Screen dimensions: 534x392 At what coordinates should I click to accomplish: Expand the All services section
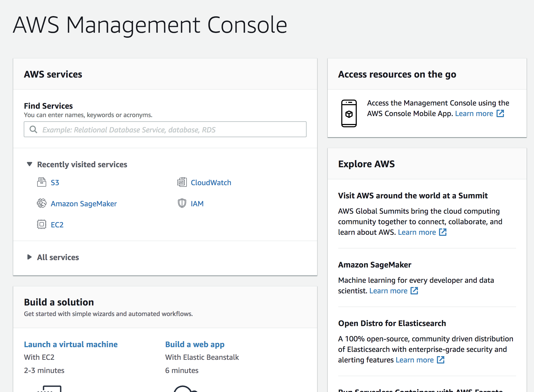point(30,257)
